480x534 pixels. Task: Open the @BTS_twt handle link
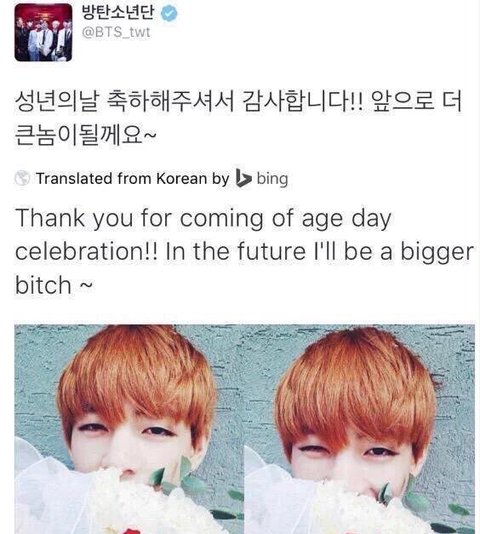point(116,32)
